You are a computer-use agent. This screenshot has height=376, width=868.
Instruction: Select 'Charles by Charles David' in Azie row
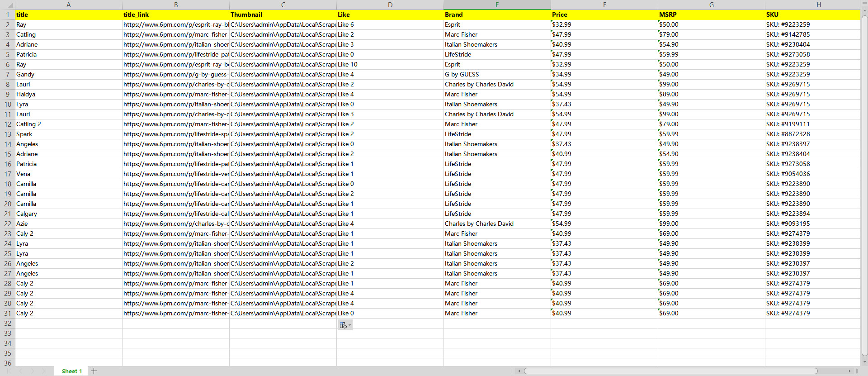point(497,224)
